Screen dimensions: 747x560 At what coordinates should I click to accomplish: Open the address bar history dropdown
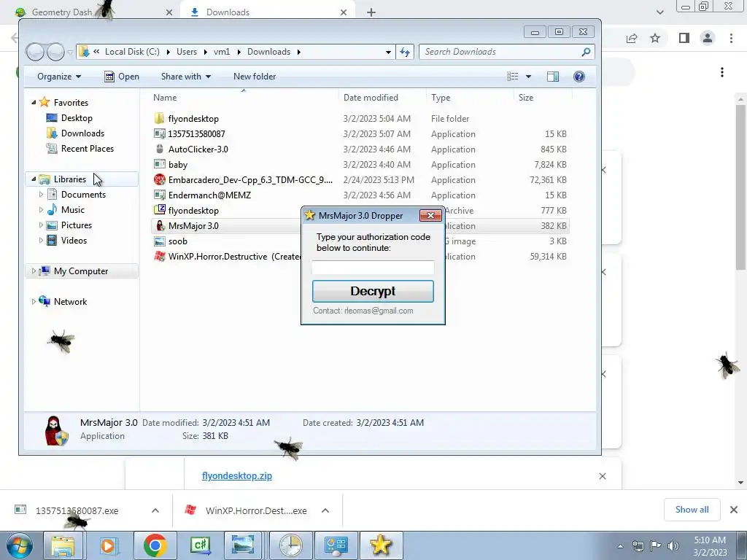coord(388,52)
